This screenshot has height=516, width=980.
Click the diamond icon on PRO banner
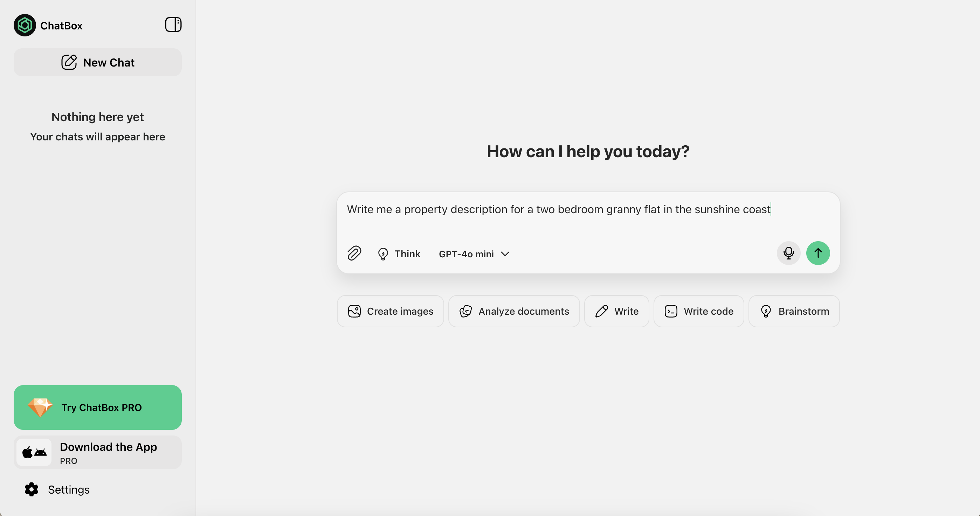click(x=40, y=407)
